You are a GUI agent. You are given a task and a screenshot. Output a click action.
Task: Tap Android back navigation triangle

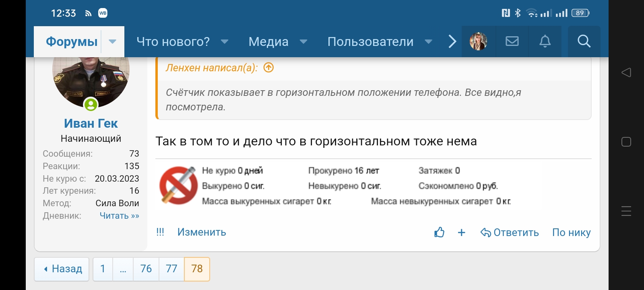pos(626,72)
